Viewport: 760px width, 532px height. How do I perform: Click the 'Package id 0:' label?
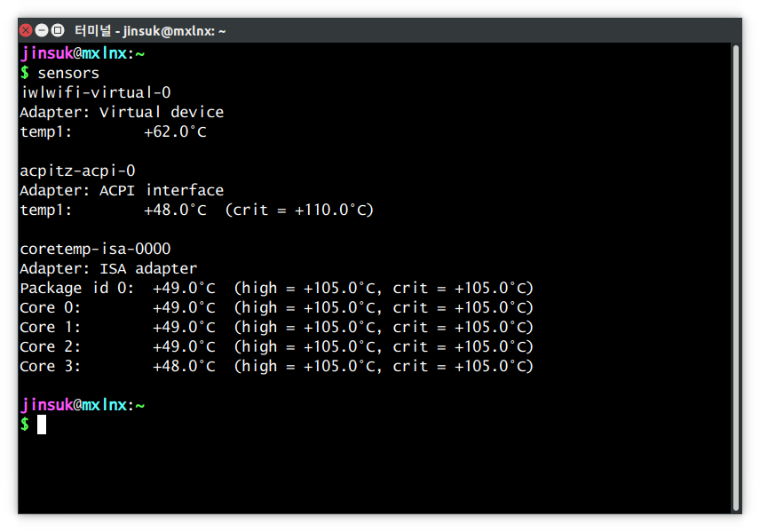pyautogui.click(x=77, y=288)
